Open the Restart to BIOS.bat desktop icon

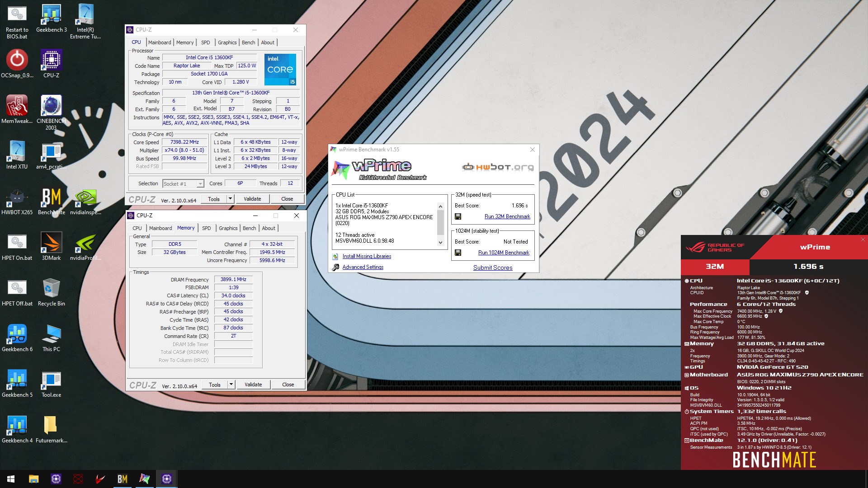click(17, 22)
